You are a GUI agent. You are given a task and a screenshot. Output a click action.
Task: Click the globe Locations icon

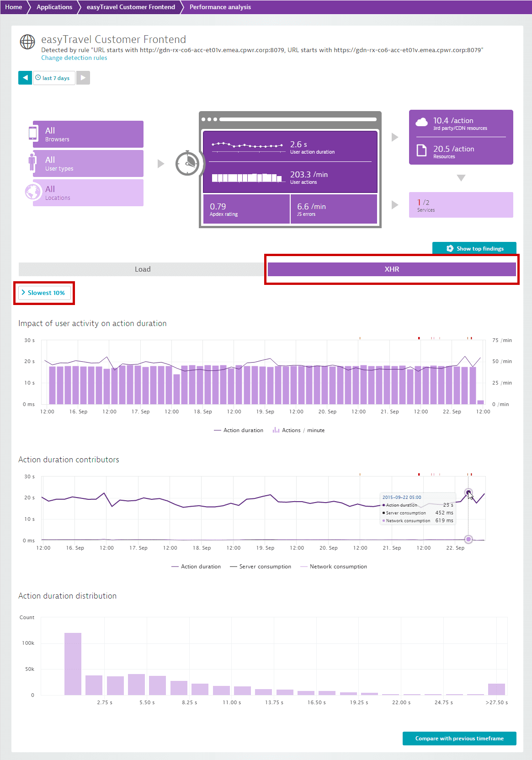coord(33,192)
